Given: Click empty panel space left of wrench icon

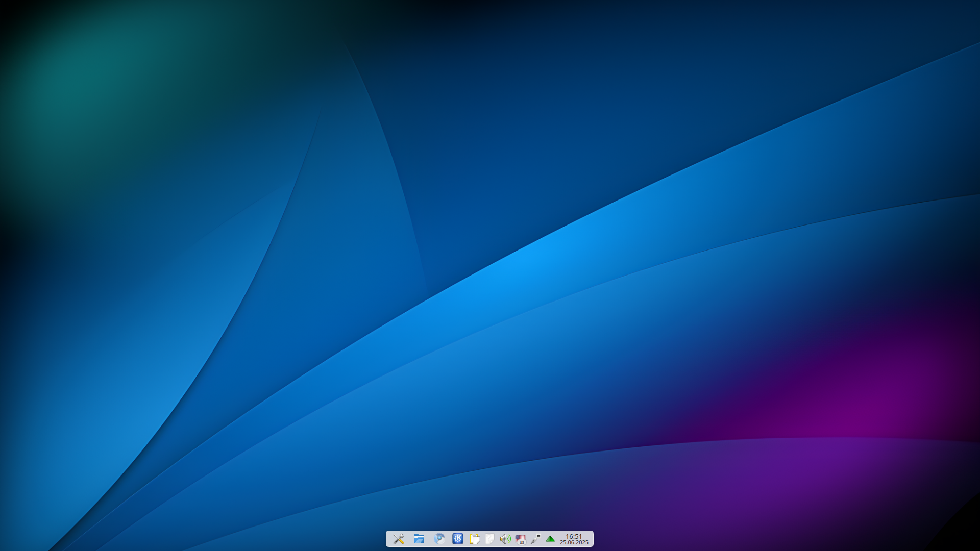Looking at the screenshot, I should 389,539.
